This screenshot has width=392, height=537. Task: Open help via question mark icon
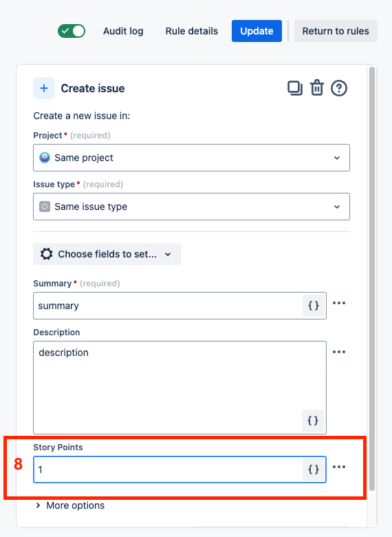[338, 88]
